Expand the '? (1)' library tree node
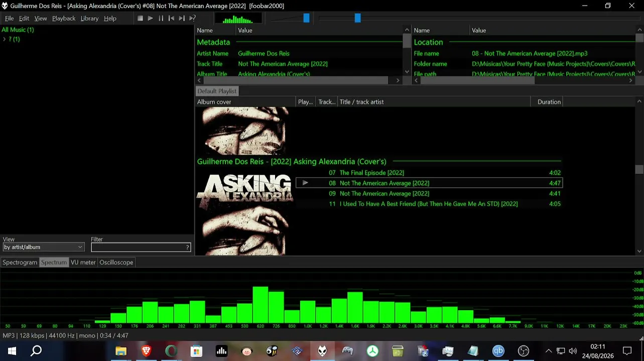The image size is (644, 361). pos(5,39)
